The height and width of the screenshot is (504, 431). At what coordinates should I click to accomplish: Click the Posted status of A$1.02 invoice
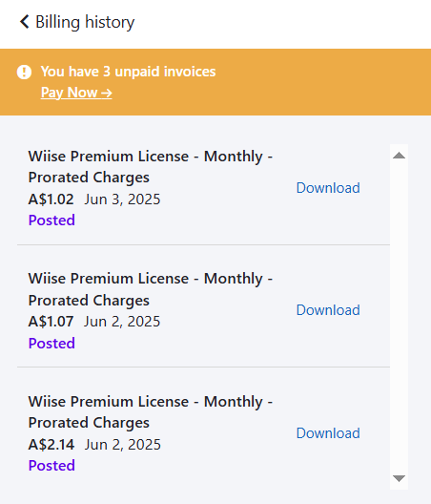click(x=51, y=220)
